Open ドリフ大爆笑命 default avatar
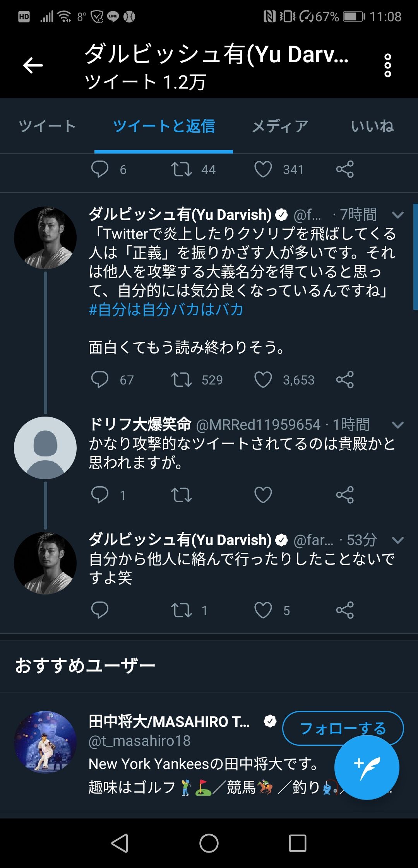Viewport: 418px width, 868px height. 45,448
